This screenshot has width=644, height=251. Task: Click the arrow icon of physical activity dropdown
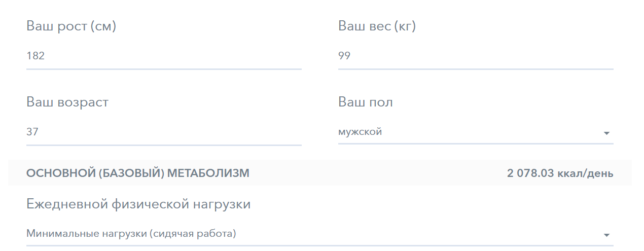click(606, 235)
